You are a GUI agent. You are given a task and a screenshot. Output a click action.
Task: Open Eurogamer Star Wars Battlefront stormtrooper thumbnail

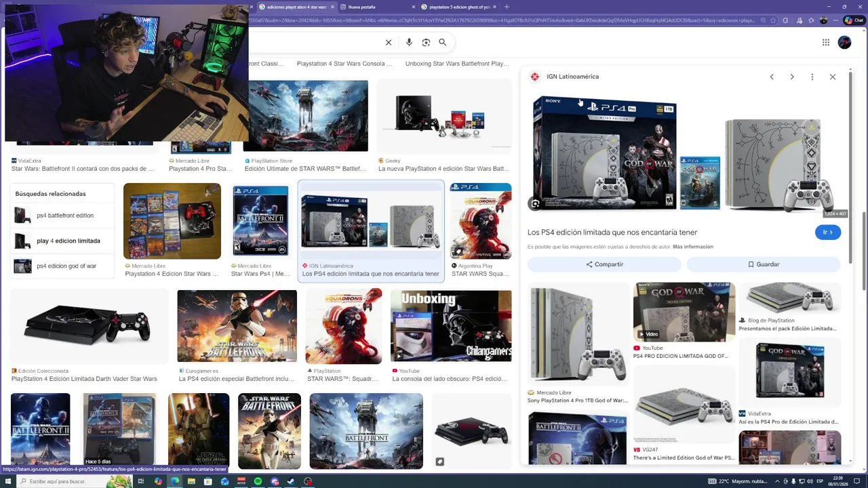click(237, 327)
